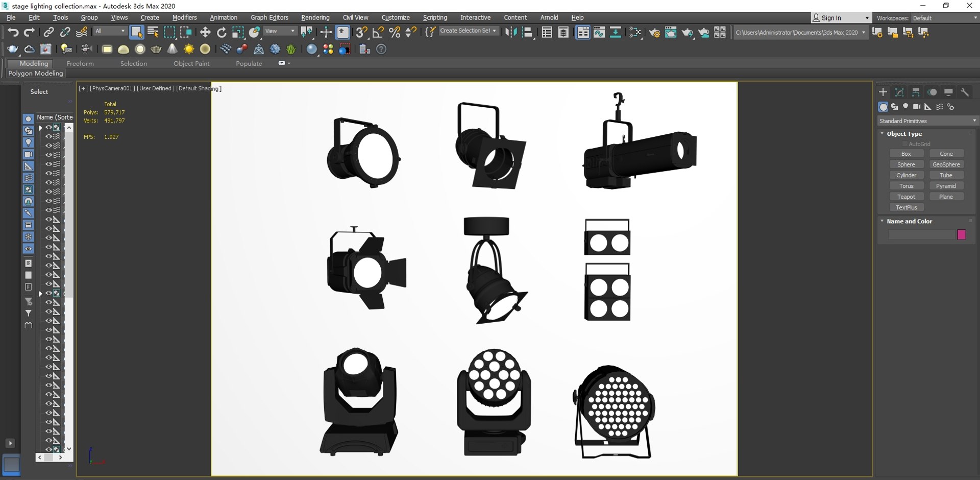Screen dimensions: 980x480
Task: Open the Curve Editor icon
Action: click(x=599, y=32)
